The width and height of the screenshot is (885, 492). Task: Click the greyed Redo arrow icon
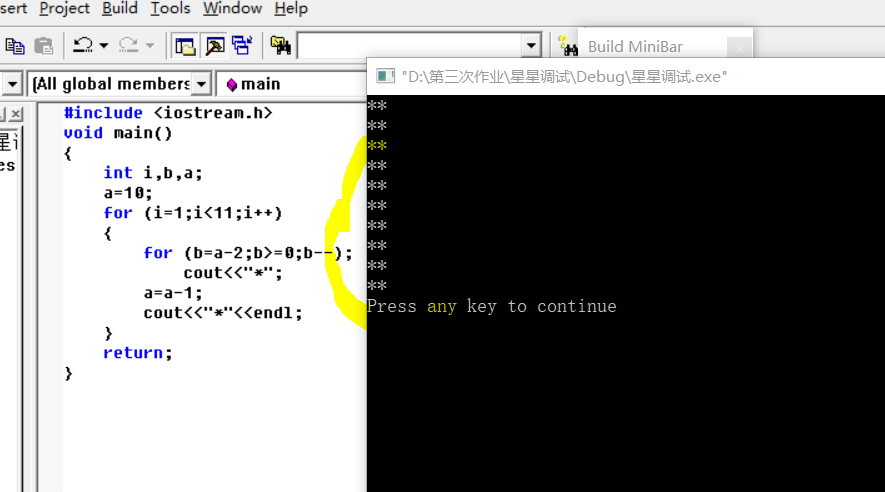129,45
